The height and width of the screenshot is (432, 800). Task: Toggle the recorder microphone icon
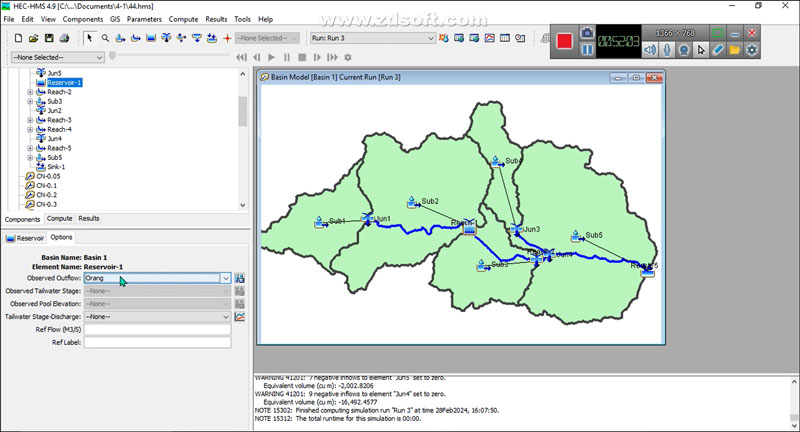[665, 50]
